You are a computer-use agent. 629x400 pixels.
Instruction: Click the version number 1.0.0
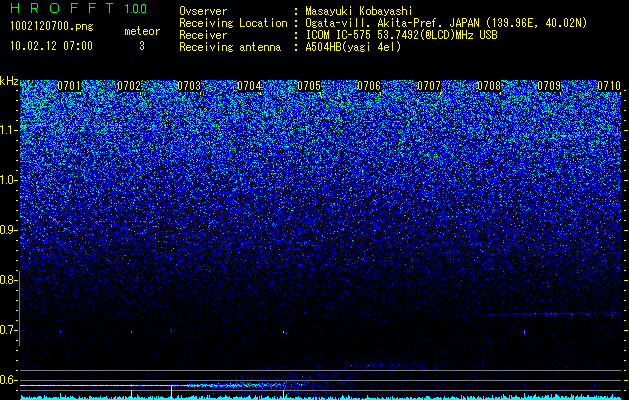(x=136, y=8)
